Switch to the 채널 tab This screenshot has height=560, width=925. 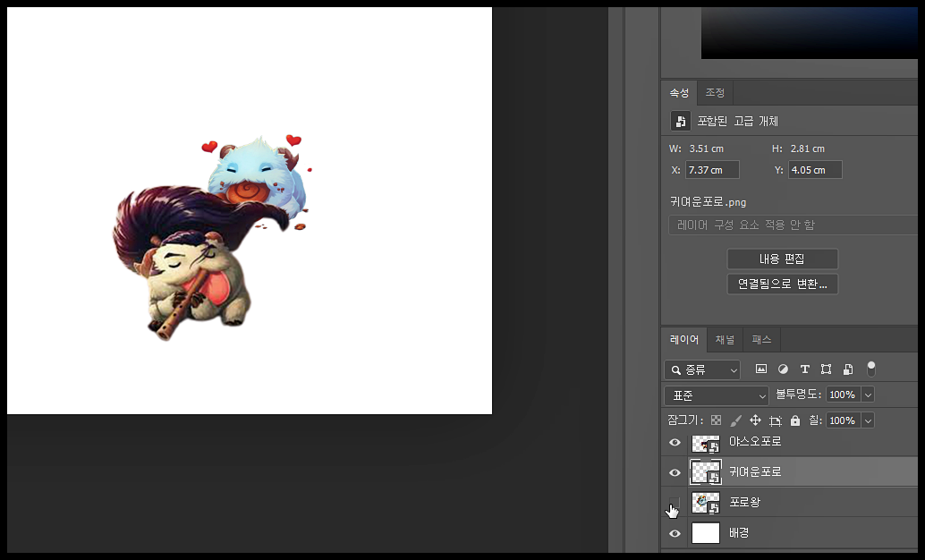pyautogui.click(x=725, y=339)
